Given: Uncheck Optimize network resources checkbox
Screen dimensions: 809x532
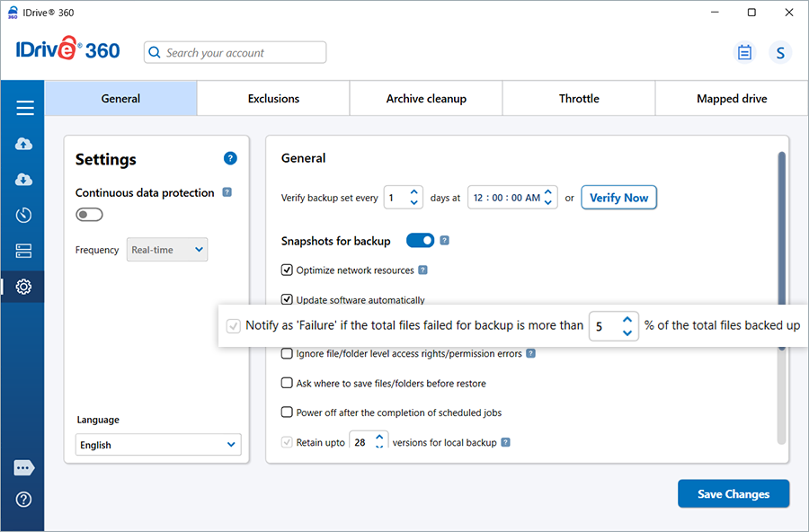Looking at the screenshot, I should pos(288,270).
